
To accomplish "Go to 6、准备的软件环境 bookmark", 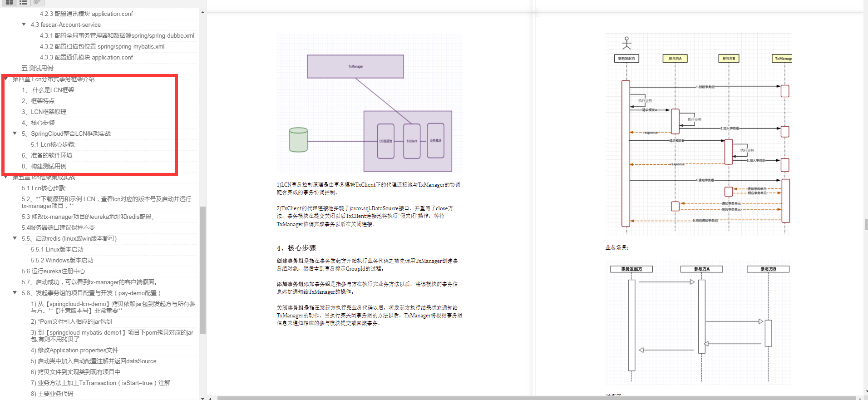I will click(47, 155).
